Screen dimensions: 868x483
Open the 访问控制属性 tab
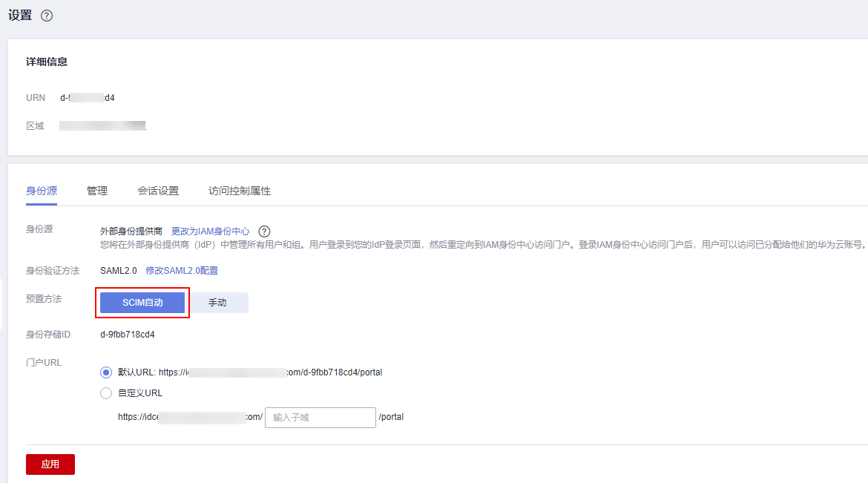tap(240, 191)
